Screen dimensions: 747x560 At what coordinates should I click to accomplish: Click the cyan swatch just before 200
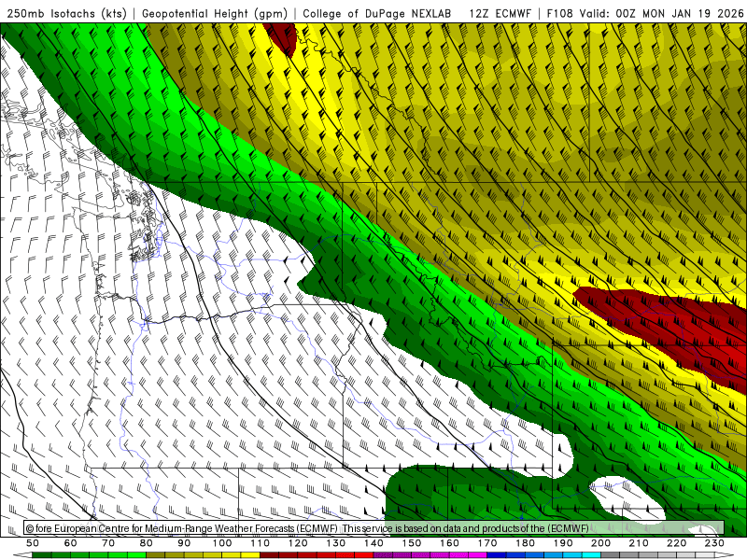coord(591,555)
